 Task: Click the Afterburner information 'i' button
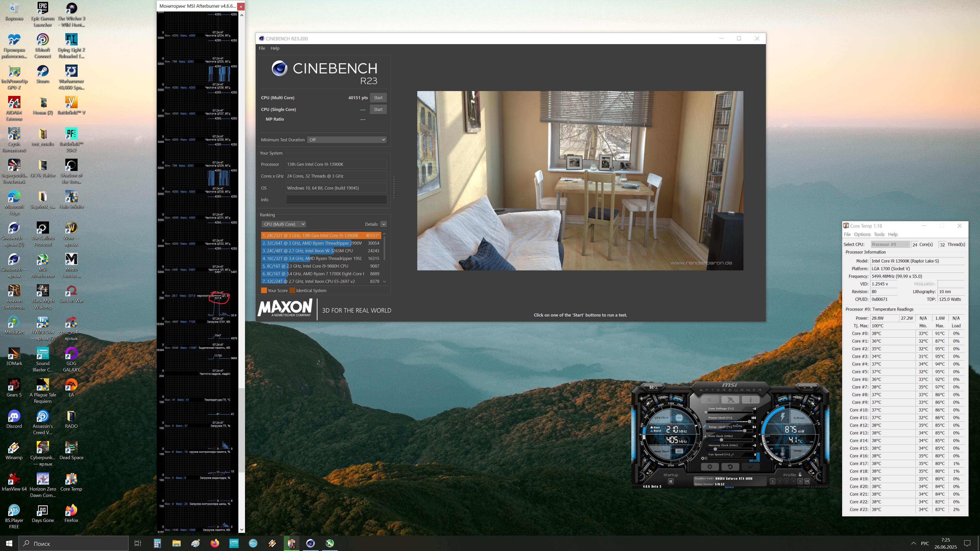[x=751, y=400]
